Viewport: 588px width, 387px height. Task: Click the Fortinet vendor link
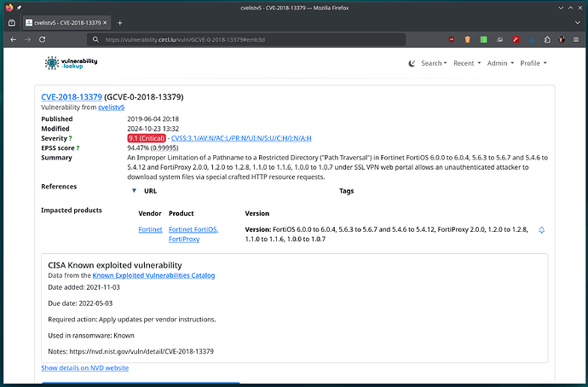pyautogui.click(x=150, y=229)
